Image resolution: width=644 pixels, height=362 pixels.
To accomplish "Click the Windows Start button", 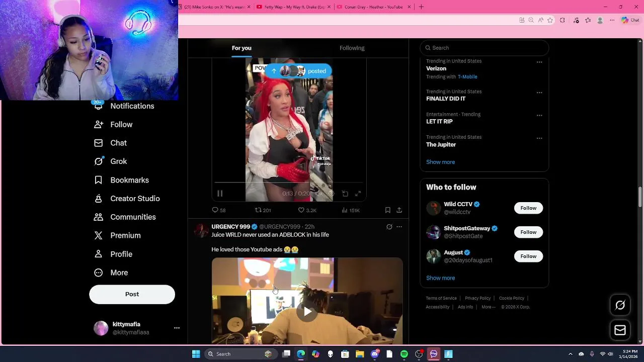I will (x=196, y=354).
